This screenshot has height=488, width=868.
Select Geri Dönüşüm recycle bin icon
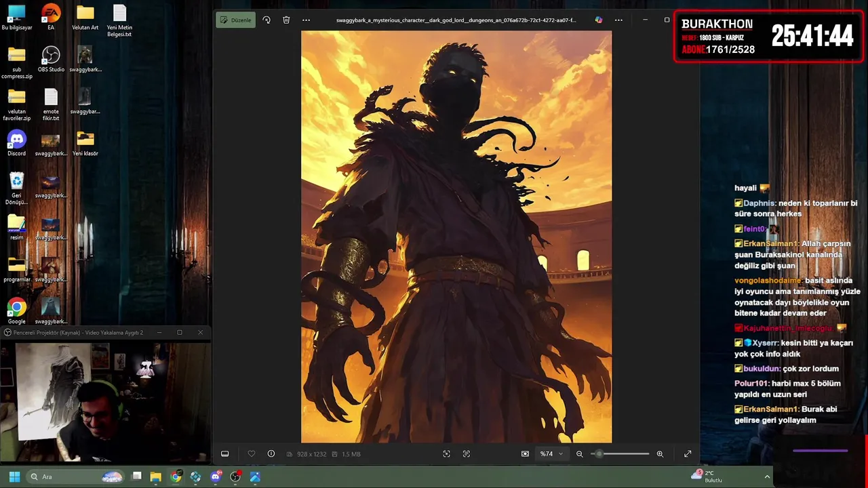coord(16,189)
